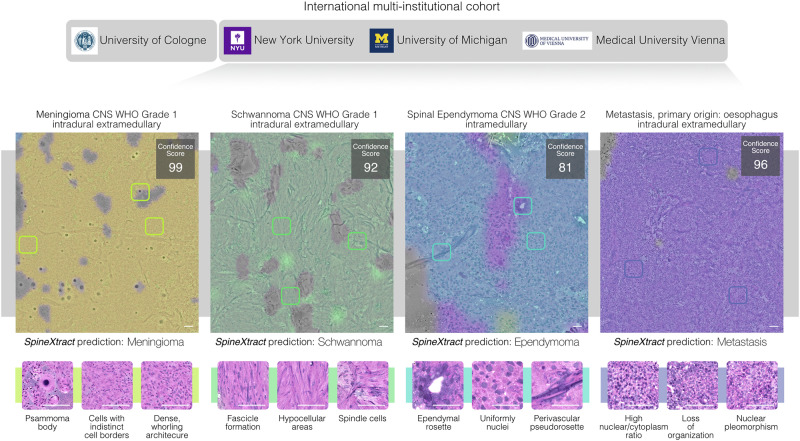This screenshot has height=441, width=800.
Task: Click the New York University label
Action: click(x=304, y=40)
